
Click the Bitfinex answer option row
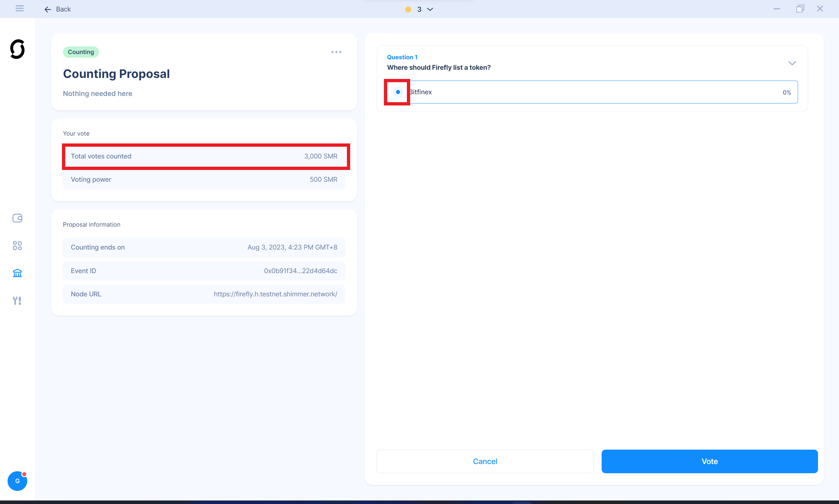(598, 92)
